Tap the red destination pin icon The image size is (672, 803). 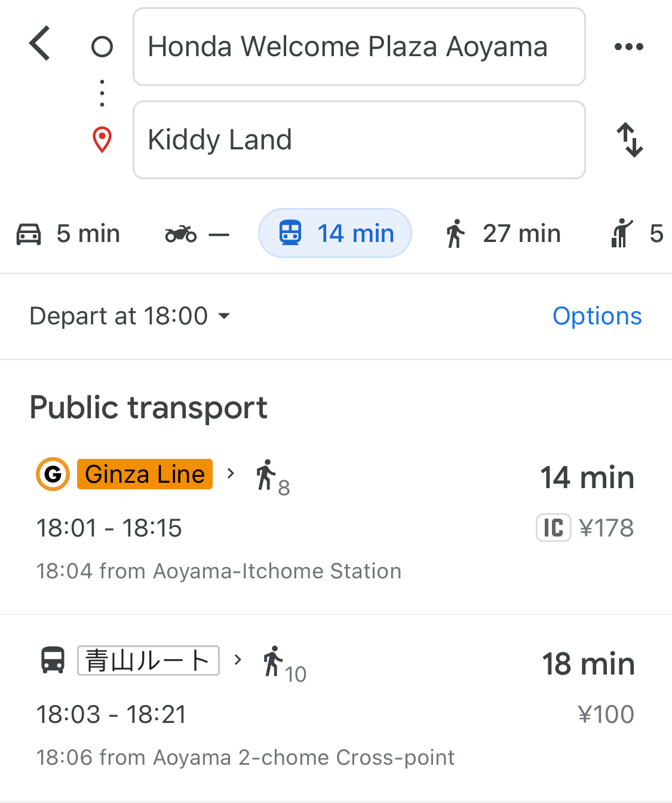click(x=102, y=140)
